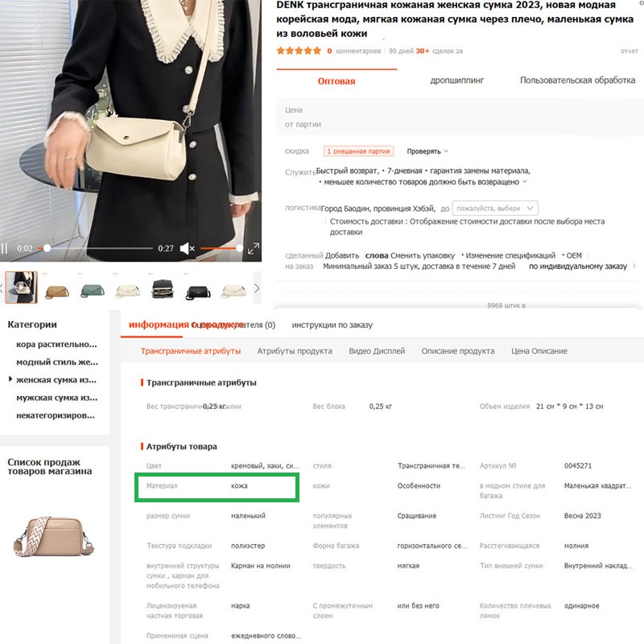Select the green bag thumbnail
This screenshot has height=644, width=644.
point(93,291)
